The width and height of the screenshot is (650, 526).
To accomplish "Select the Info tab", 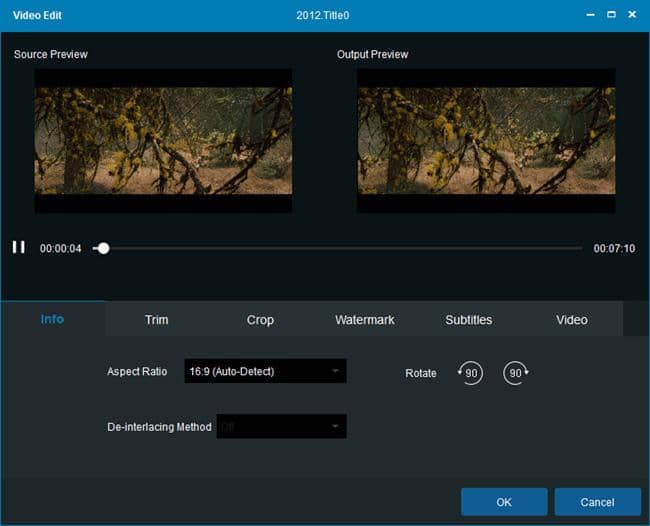I will [x=52, y=320].
